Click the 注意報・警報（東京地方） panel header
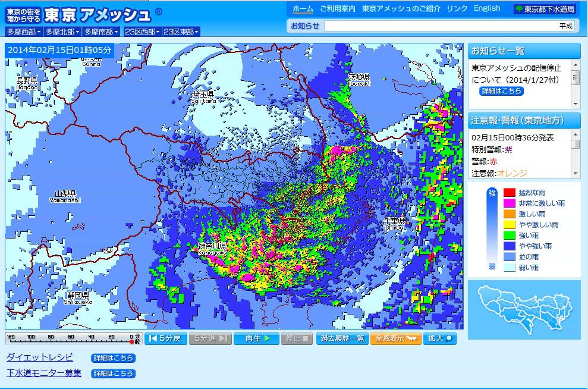The height and width of the screenshot is (389, 588). [x=524, y=120]
